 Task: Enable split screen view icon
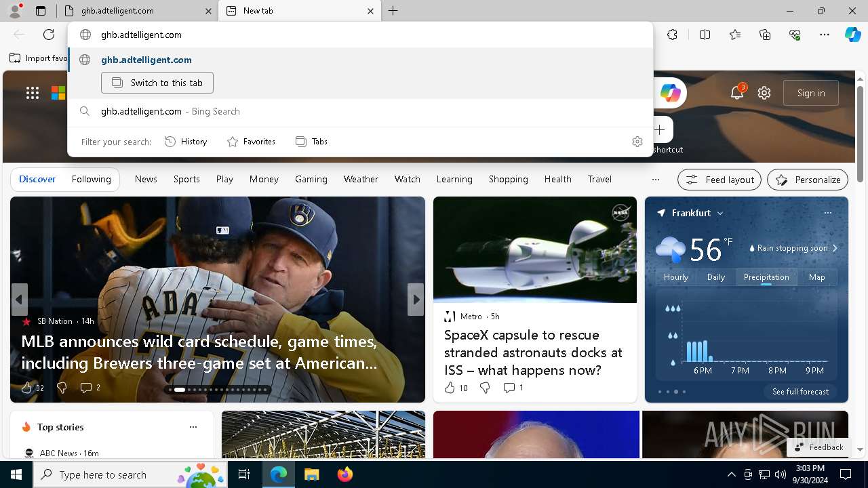pos(705,35)
